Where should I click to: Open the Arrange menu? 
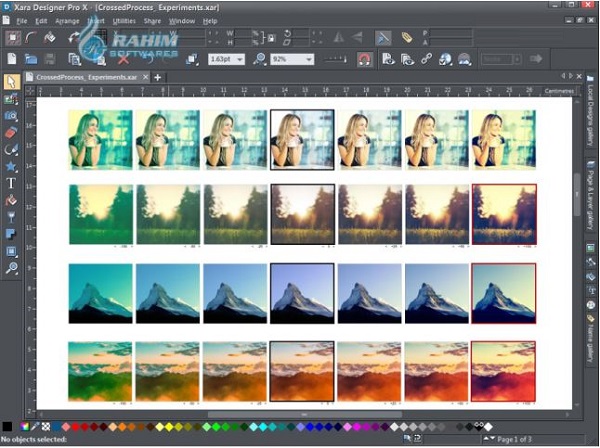[67, 21]
